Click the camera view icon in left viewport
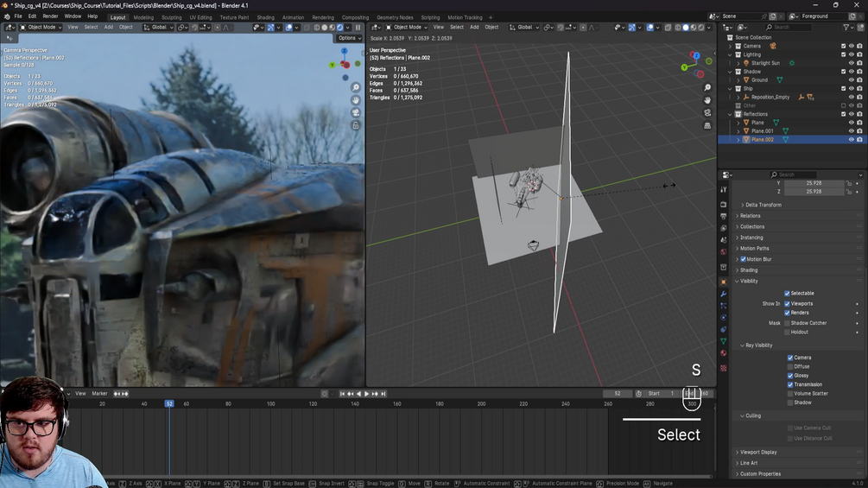The height and width of the screenshot is (488, 868). (x=355, y=113)
